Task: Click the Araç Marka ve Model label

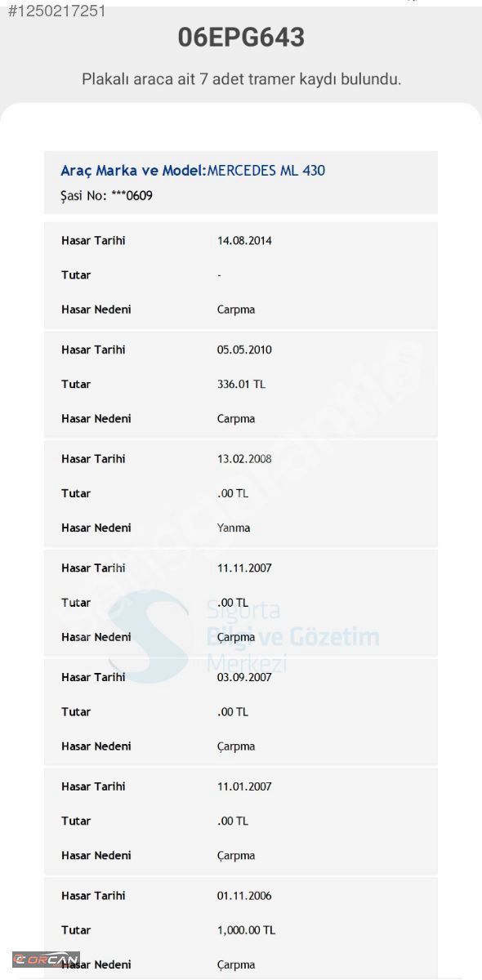Action: click(x=133, y=171)
